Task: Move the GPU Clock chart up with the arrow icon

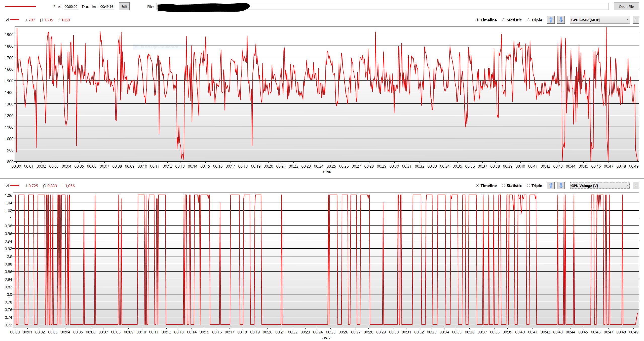Action: tap(551, 20)
